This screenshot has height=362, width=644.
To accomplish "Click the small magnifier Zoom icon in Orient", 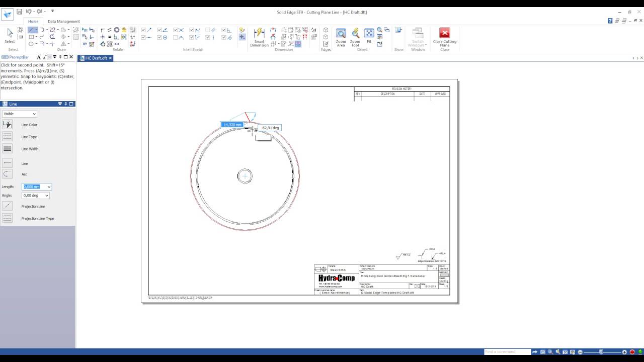I will (x=380, y=30).
